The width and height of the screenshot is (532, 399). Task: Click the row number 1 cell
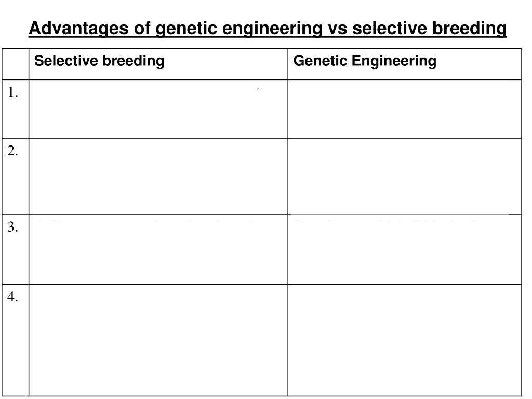15,109
